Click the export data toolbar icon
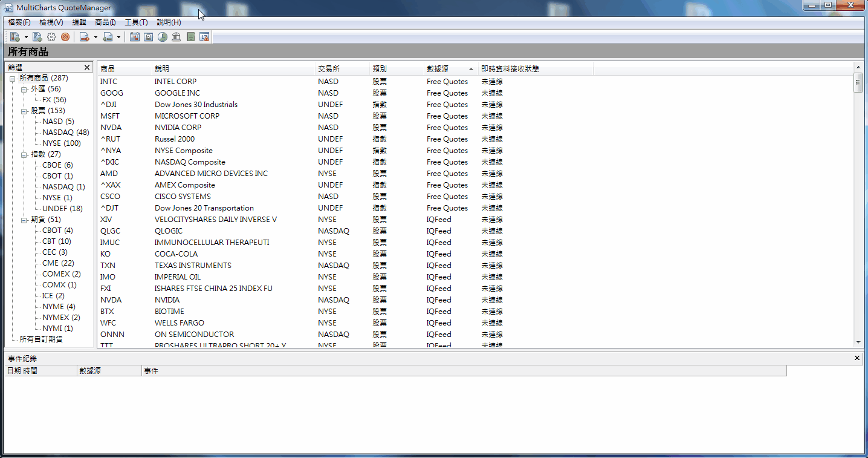 [x=85, y=37]
